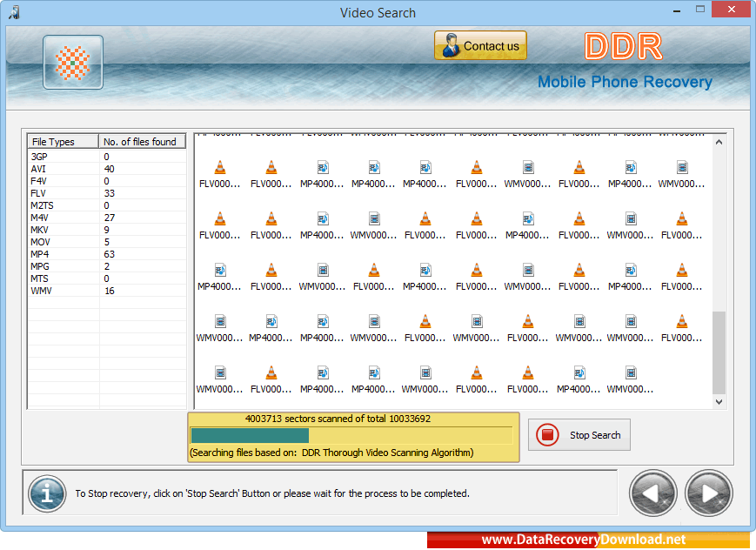Select the MOV file type row
This screenshot has height=550, width=756.
107,242
